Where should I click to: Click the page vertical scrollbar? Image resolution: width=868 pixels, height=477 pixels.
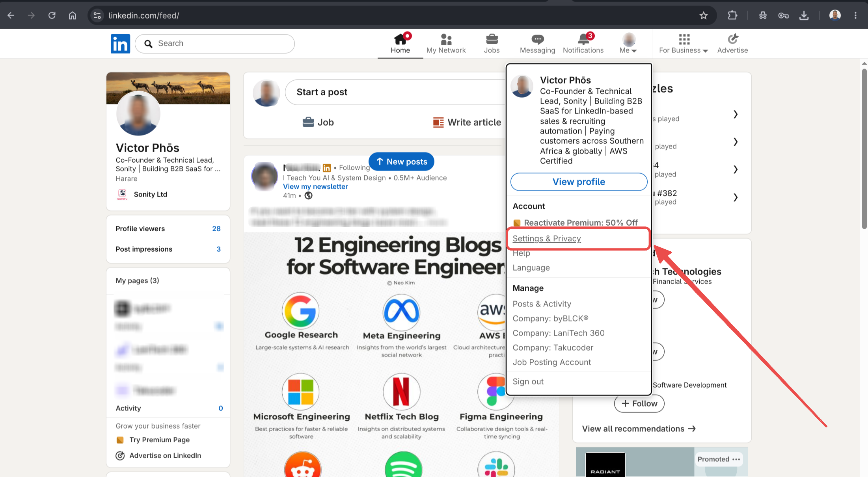[864, 150]
